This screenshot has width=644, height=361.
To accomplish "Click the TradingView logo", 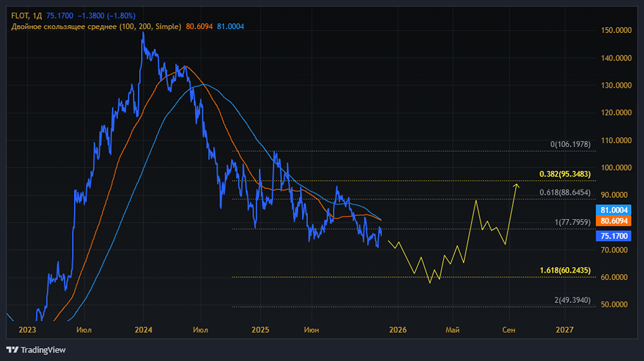I will coord(35,350).
